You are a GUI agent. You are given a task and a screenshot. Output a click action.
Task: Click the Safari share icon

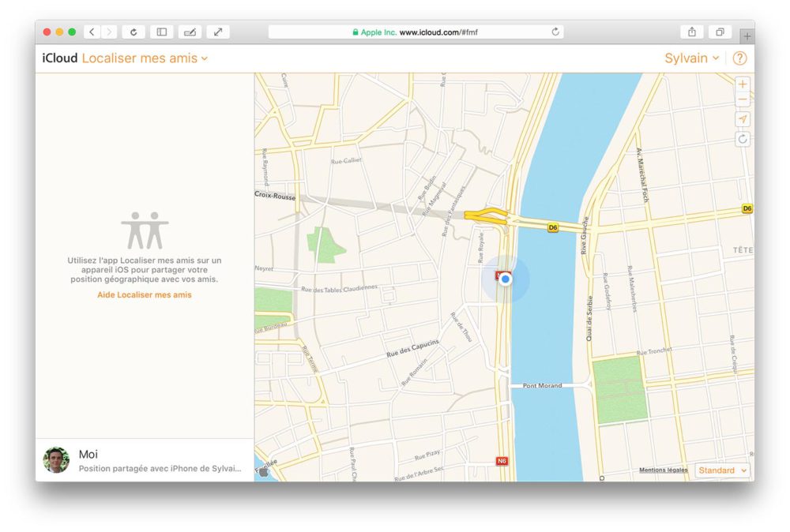click(692, 32)
